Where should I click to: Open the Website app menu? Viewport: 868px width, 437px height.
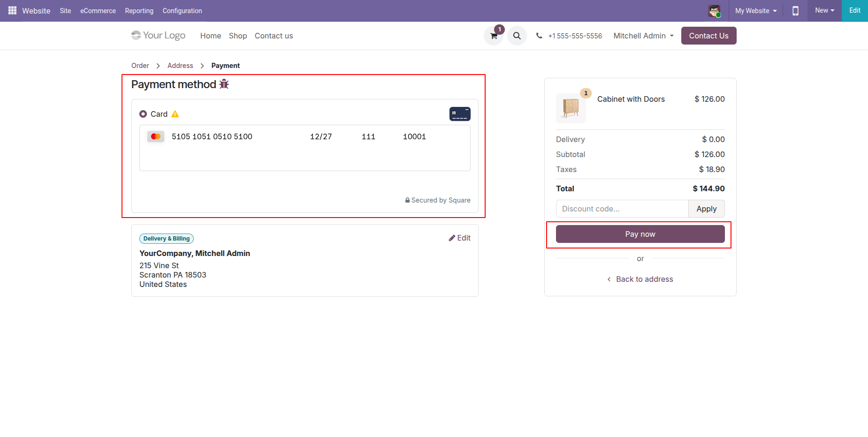coord(36,11)
